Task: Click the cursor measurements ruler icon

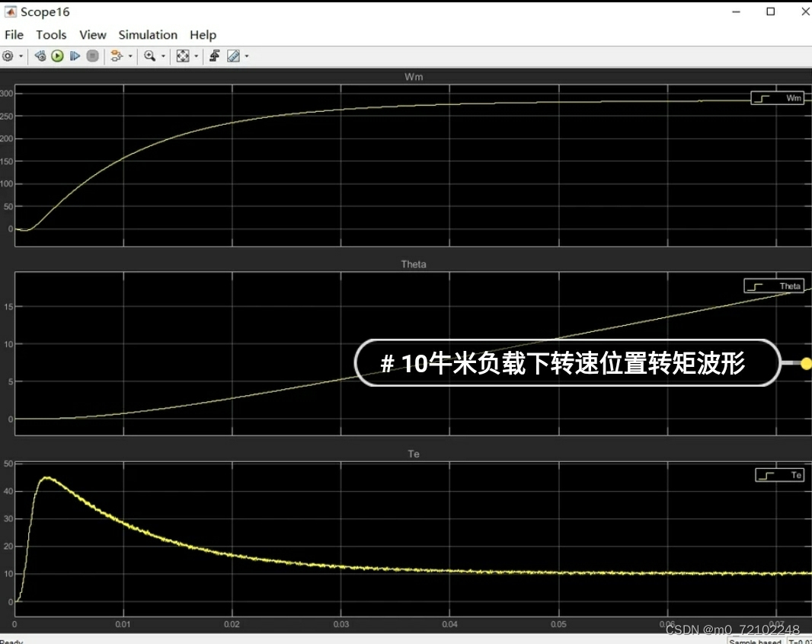Action: pos(234,56)
